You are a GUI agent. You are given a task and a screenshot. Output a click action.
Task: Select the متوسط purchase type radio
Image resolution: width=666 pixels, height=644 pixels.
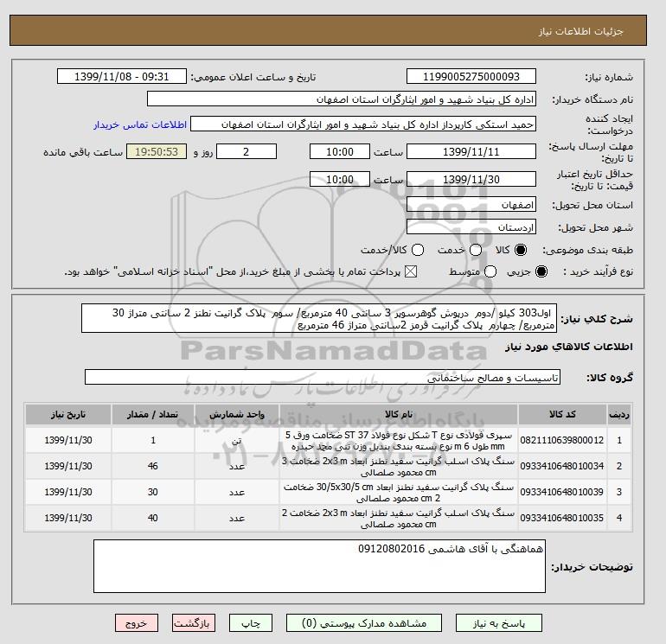coord(490,271)
